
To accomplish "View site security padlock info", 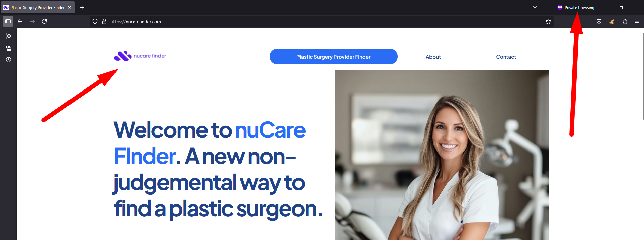I will 104,21.
